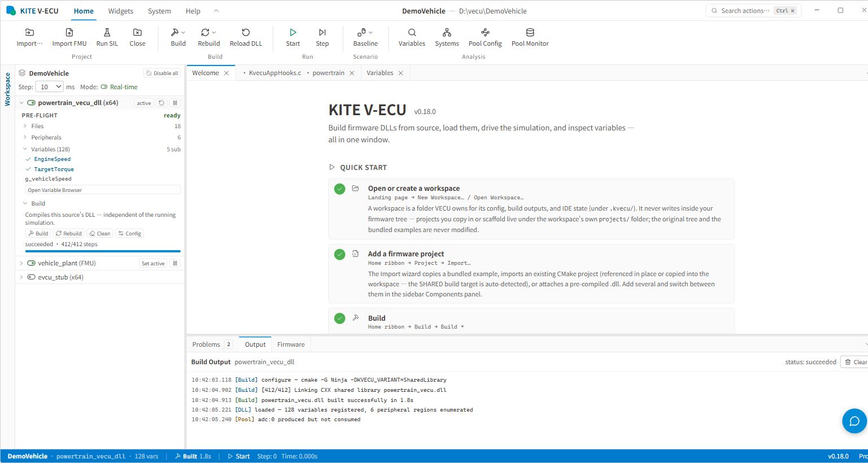Pause powertrain_vecu_dll using its pause icon
The image size is (868, 463).
tap(175, 103)
